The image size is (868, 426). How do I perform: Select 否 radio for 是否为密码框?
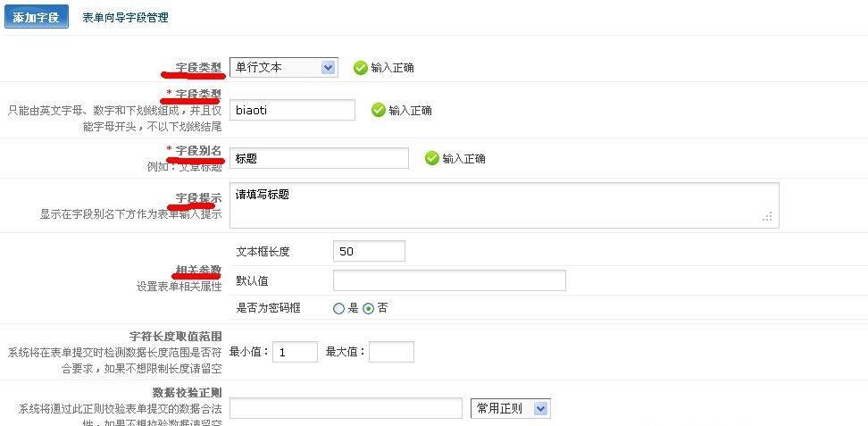368,308
